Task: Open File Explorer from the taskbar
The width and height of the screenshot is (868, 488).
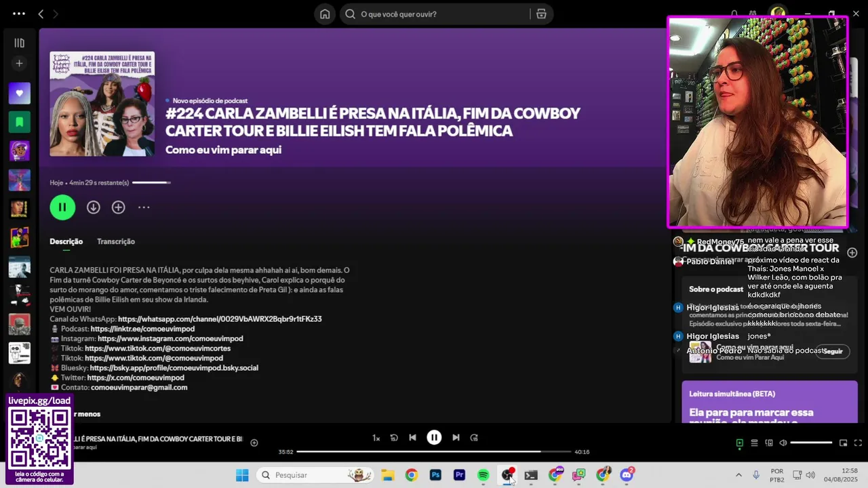Action: point(387,475)
